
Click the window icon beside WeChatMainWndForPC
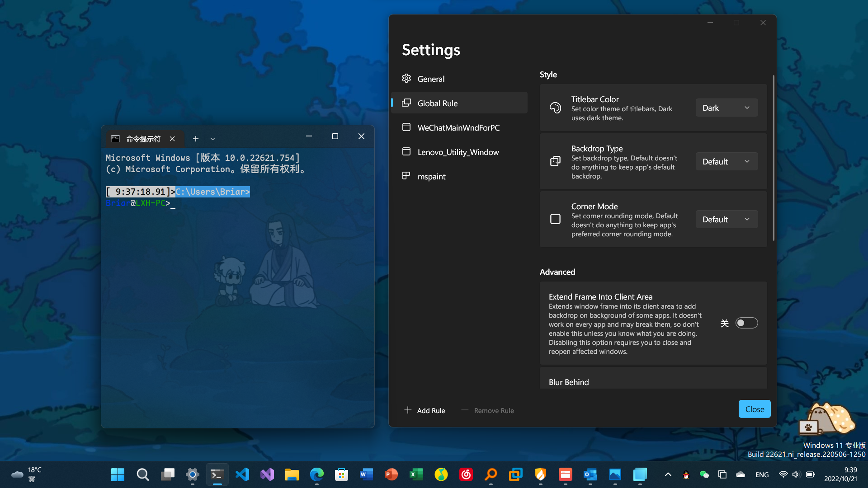(406, 127)
